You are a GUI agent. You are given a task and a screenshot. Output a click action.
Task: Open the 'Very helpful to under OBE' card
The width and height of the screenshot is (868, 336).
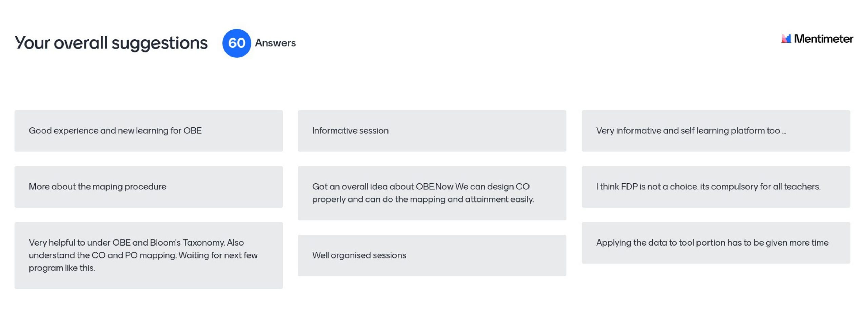pyautogui.click(x=149, y=255)
